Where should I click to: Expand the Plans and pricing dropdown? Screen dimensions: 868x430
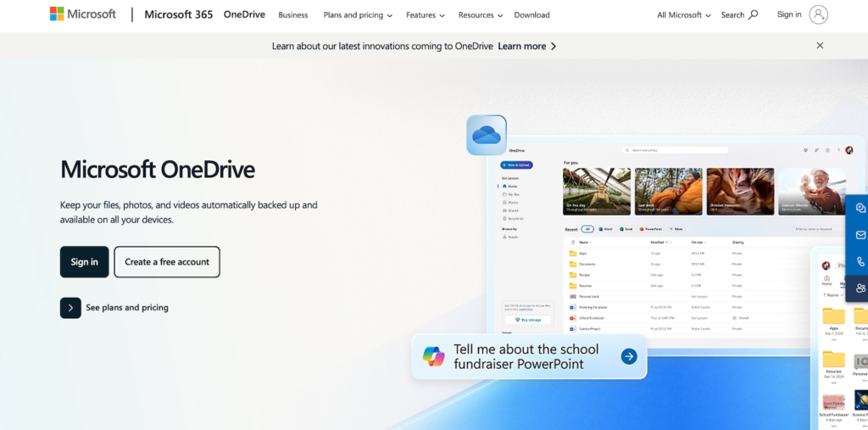(x=358, y=15)
